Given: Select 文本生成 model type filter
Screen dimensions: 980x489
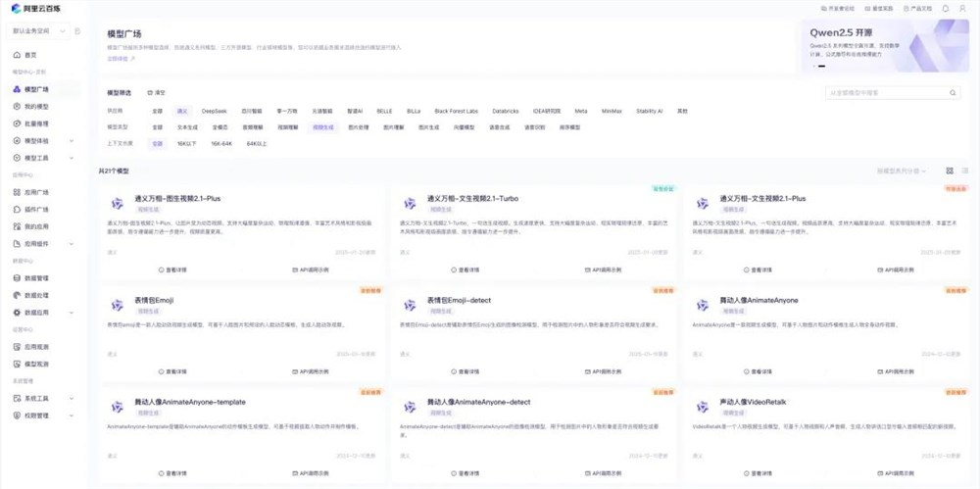Looking at the screenshot, I should click(187, 127).
